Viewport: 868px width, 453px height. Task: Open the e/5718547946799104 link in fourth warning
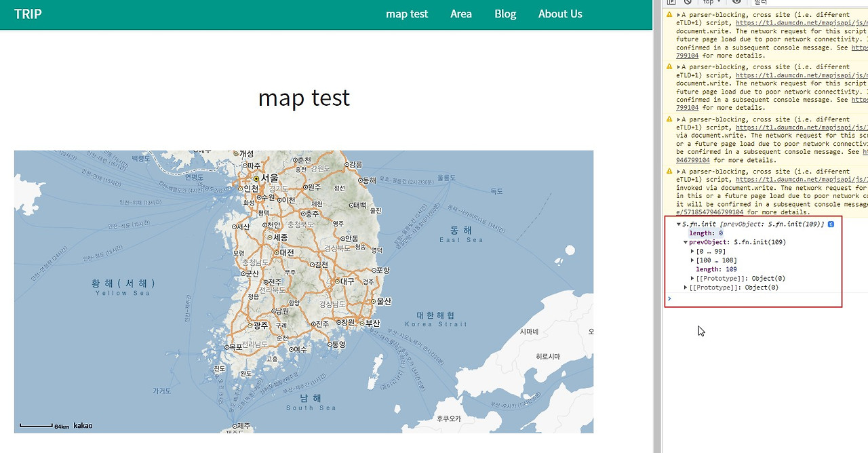(710, 212)
